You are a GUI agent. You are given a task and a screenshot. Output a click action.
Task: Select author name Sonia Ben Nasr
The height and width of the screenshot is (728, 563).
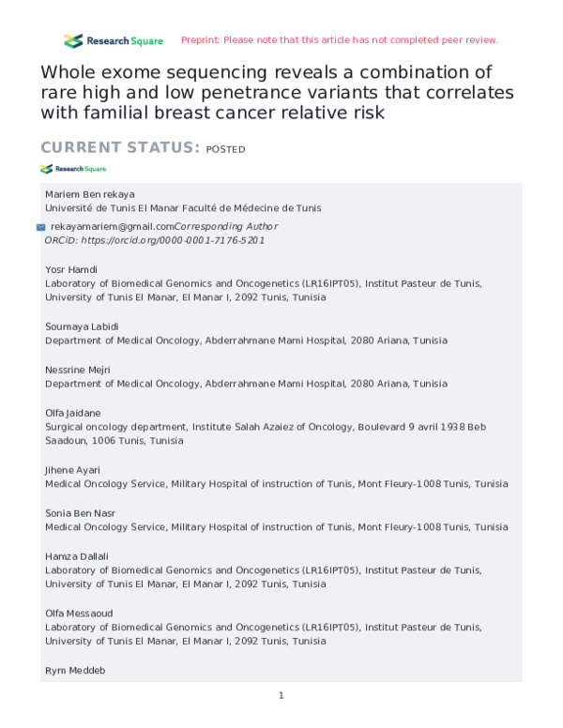coord(82,513)
